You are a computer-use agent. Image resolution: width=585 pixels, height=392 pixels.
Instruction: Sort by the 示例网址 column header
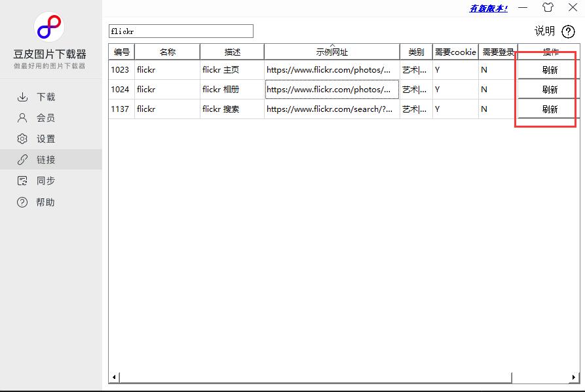(332, 52)
